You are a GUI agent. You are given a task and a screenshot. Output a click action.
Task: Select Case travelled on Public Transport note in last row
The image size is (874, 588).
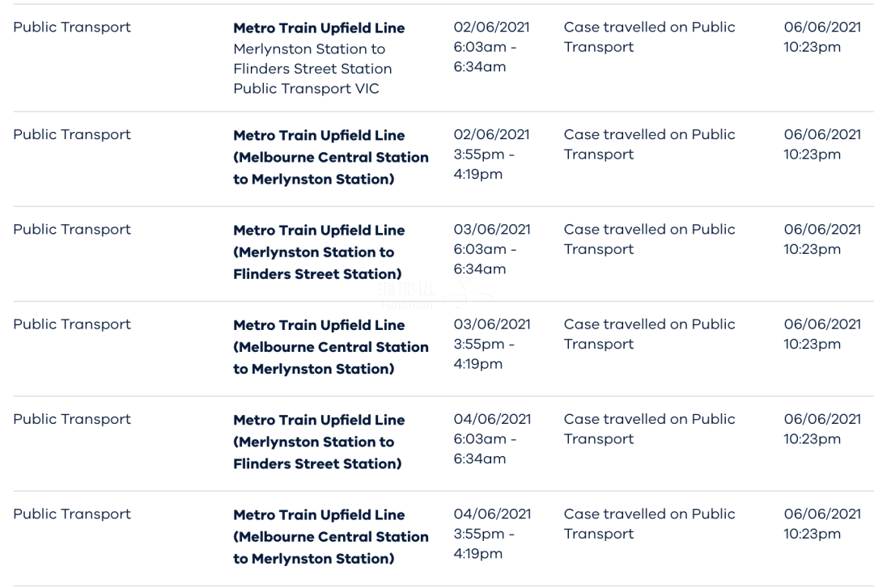(649, 523)
